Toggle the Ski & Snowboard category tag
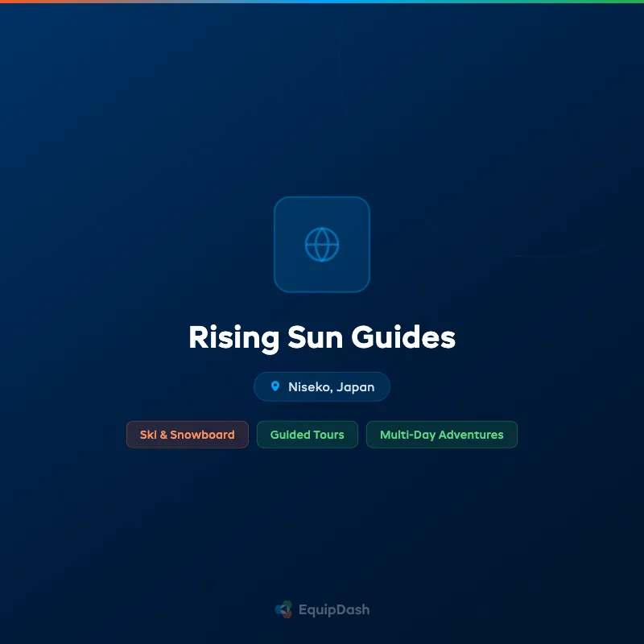The image size is (644, 644). click(x=187, y=435)
